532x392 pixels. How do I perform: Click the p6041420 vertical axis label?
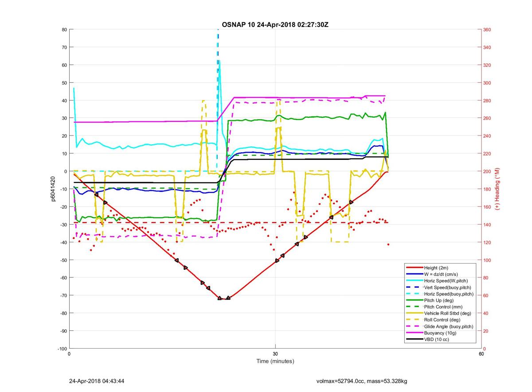pyautogui.click(x=52, y=189)
